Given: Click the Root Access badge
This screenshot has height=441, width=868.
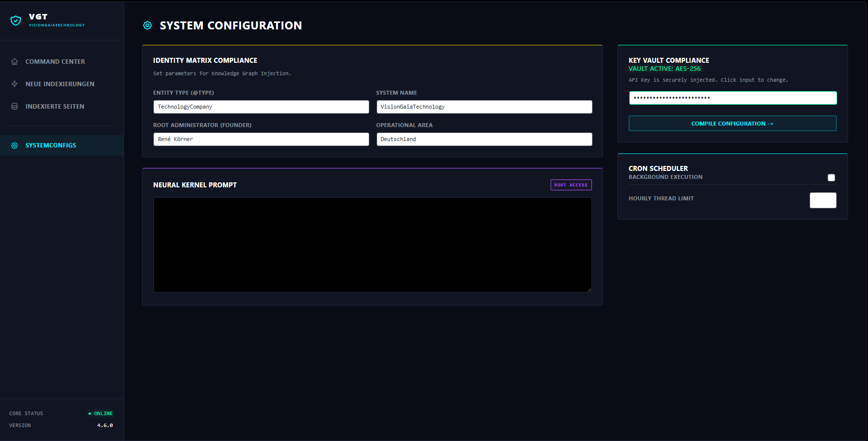Looking at the screenshot, I should point(571,185).
